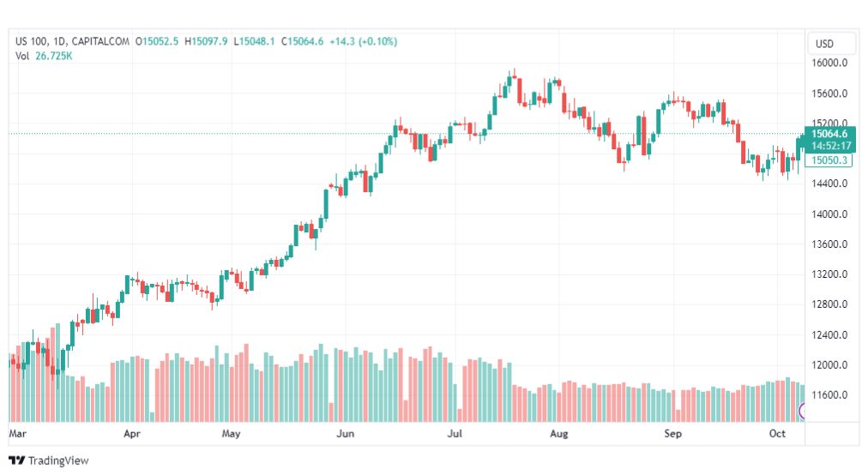
Task: Click the 16000.0 price axis label
Action: tap(829, 63)
